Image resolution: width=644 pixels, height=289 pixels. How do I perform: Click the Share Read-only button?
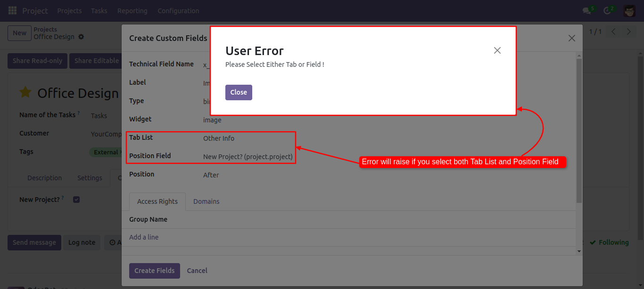[x=37, y=61]
